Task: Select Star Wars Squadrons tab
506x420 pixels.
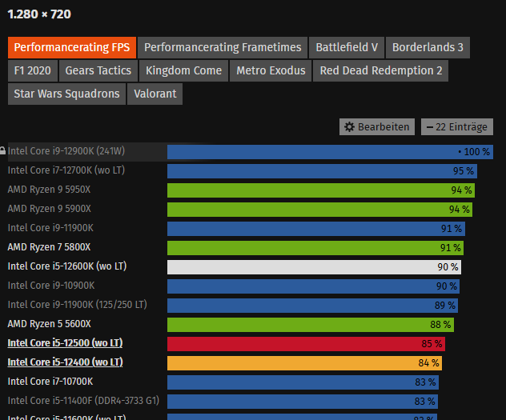Action: 66,94
